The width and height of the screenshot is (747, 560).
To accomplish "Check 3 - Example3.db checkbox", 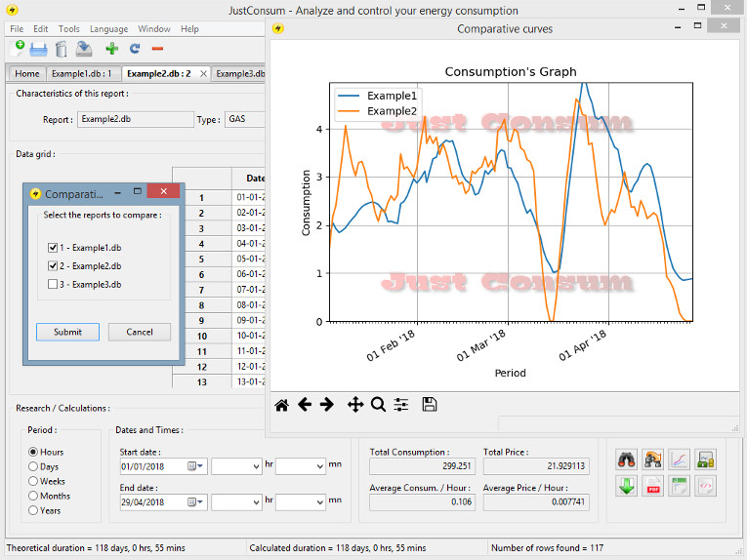I will click(x=53, y=284).
